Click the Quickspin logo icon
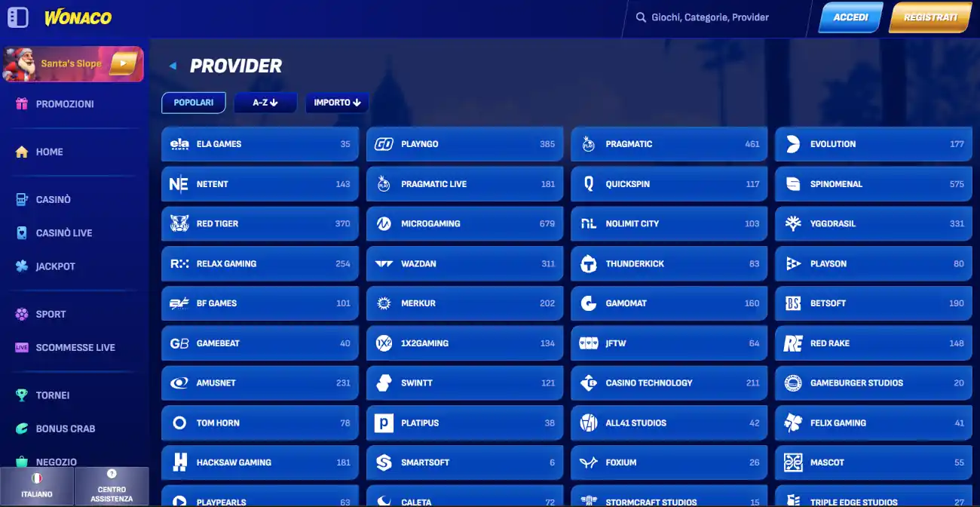Viewport: 980px width, 507px height. (x=589, y=184)
